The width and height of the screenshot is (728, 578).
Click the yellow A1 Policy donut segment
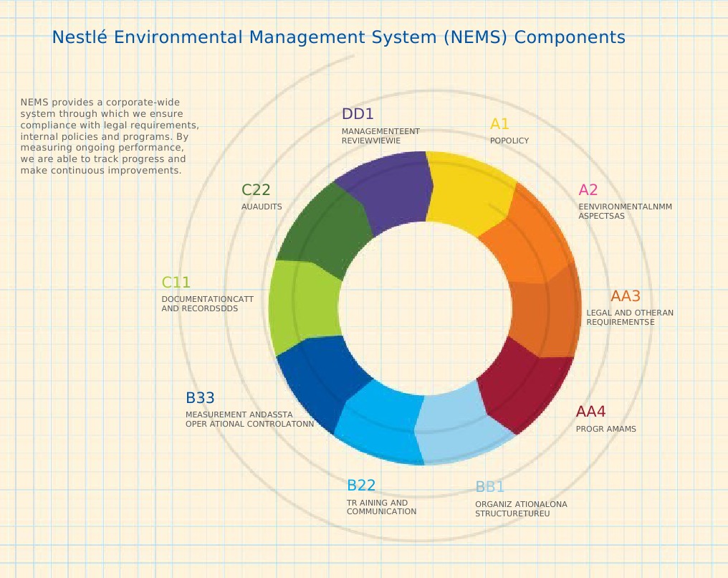coord(469,193)
